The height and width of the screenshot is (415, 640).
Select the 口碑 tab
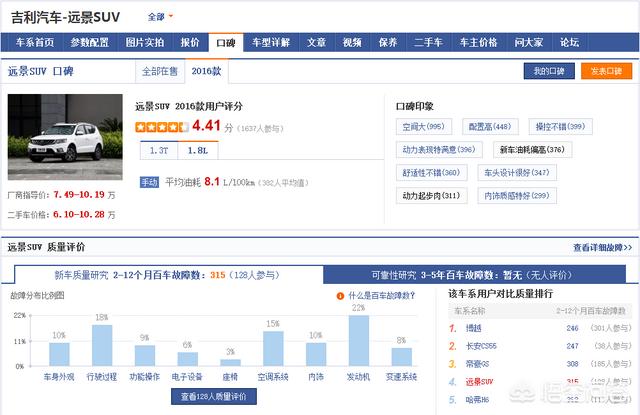[x=226, y=42]
